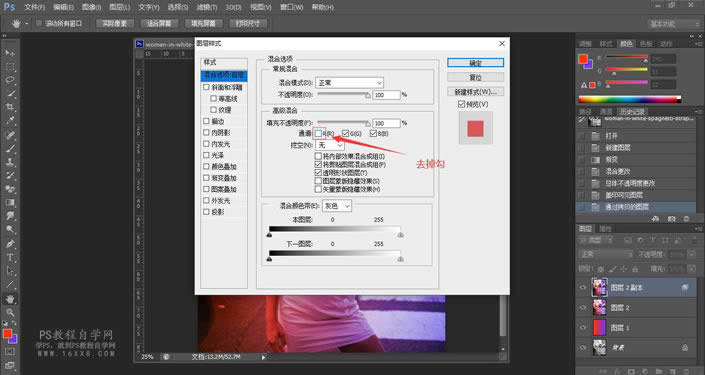Toggle the G channel checkbox

pos(345,134)
